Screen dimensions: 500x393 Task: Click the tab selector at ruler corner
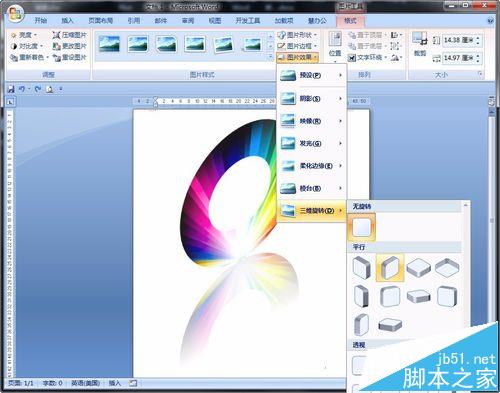point(10,102)
